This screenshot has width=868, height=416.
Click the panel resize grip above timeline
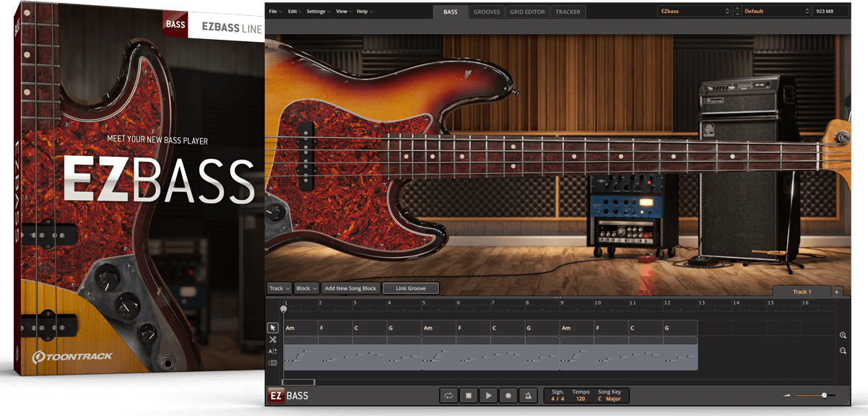pyautogui.click(x=557, y=297)
